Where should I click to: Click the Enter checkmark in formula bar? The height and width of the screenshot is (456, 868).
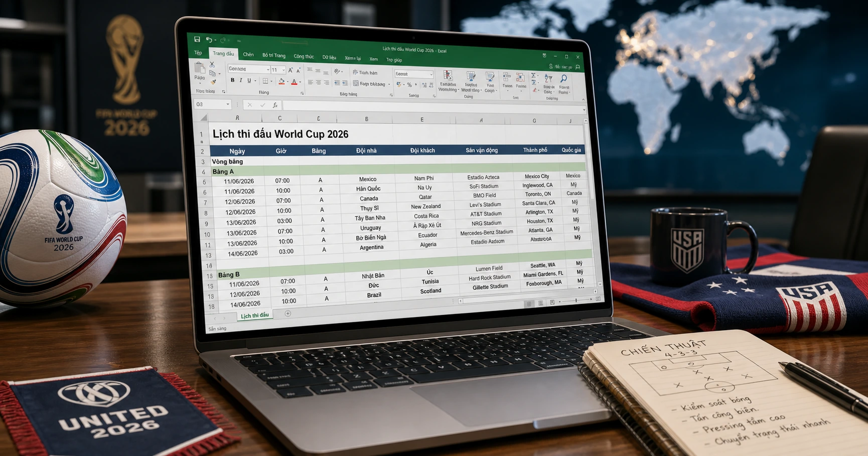tap(262, 105)
